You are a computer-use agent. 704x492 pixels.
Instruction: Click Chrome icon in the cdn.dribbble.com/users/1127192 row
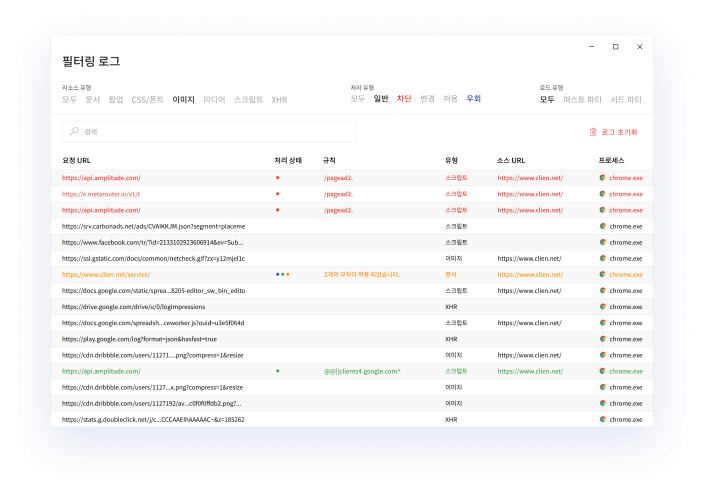[x=603, y=403]
